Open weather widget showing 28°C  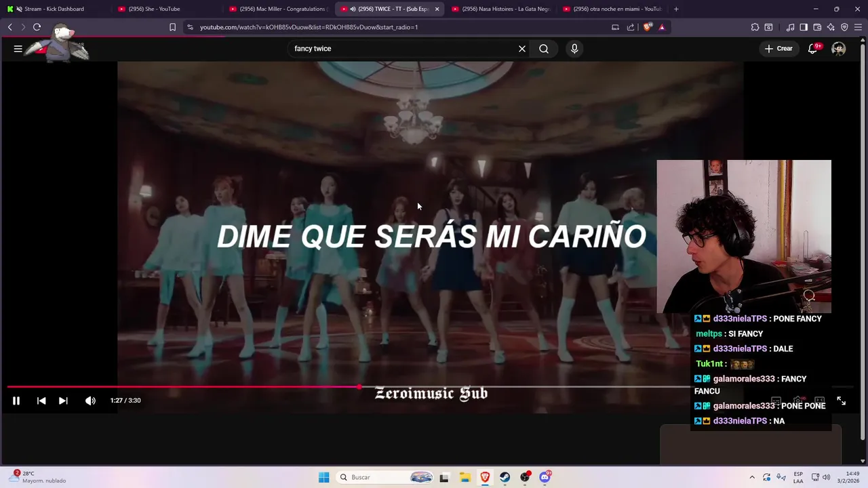38,477
